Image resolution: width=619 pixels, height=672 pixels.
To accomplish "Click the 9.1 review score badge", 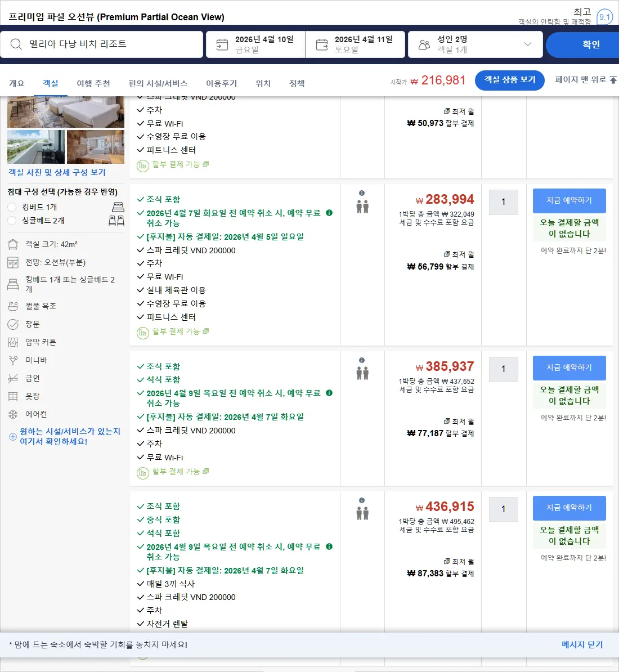I will pyautogui.click(x=604, y=17).
